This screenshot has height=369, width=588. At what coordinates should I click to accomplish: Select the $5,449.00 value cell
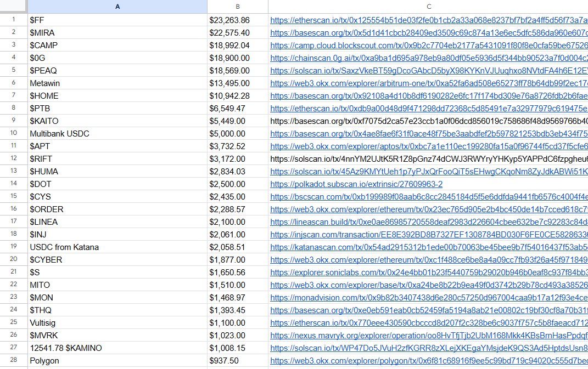pos(238,121)
